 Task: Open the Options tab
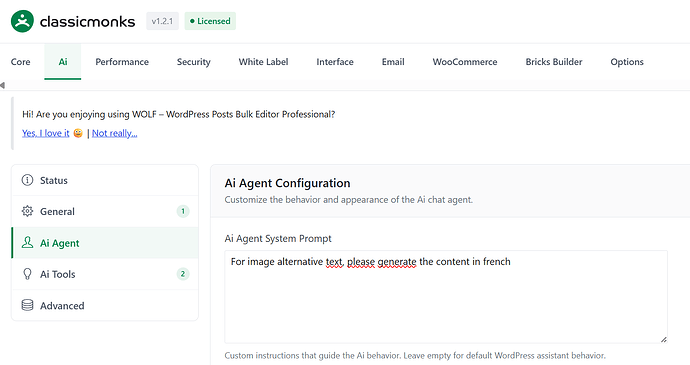click(627, 62)
